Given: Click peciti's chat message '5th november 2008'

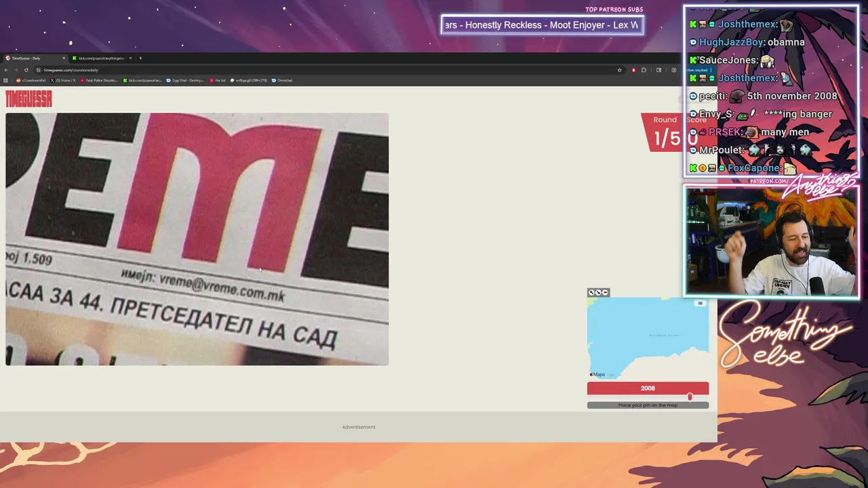Looking at the screenshot, I should 792,96.
